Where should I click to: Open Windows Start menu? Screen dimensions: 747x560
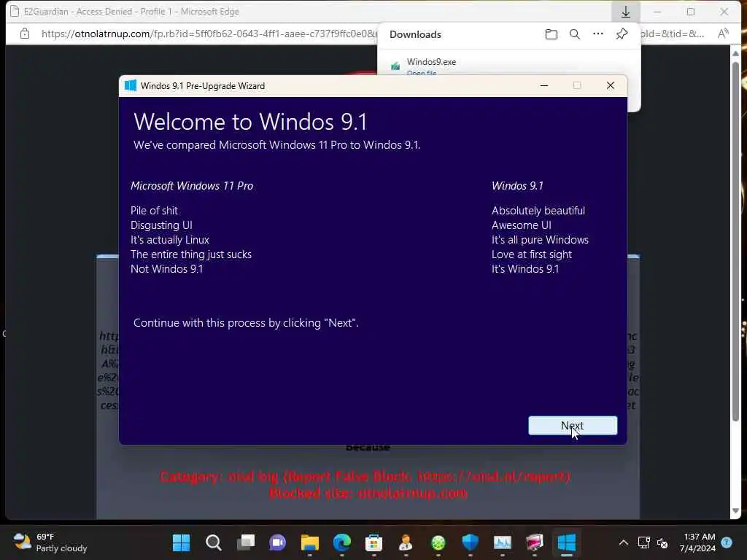coord(181,542)
